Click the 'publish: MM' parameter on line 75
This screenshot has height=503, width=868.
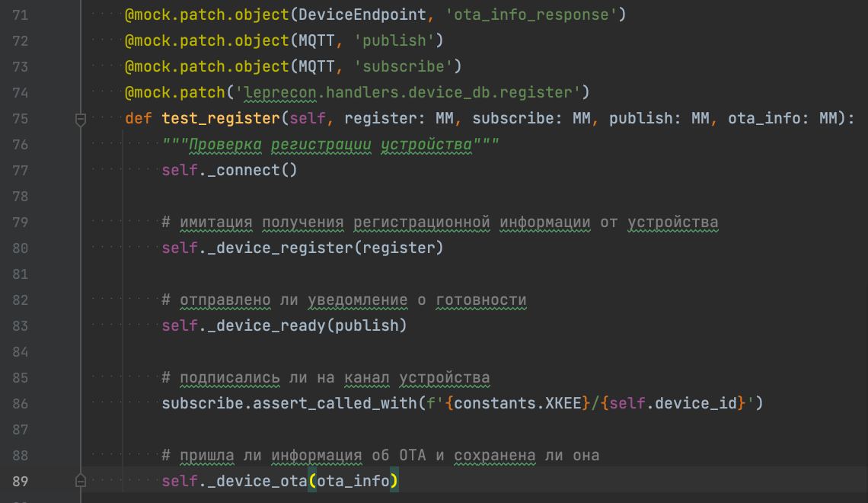pyautogui.click(x=659, y=119)
